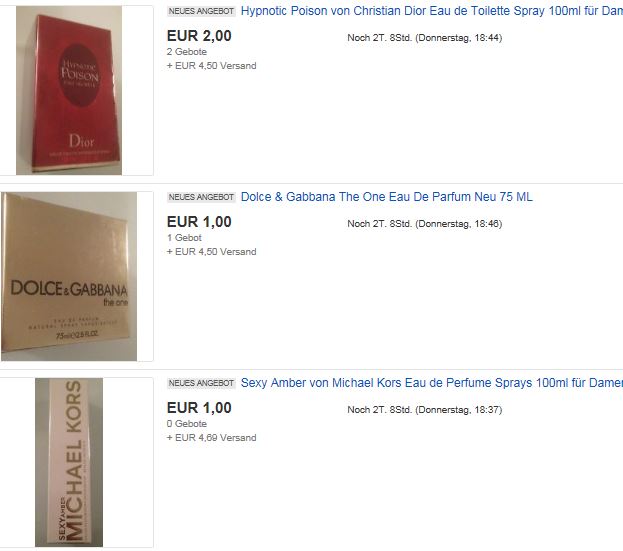Click EUR 4,50 Versand under the Dior listing
This screenshot has height=551, width=623.
coord(211,66)
